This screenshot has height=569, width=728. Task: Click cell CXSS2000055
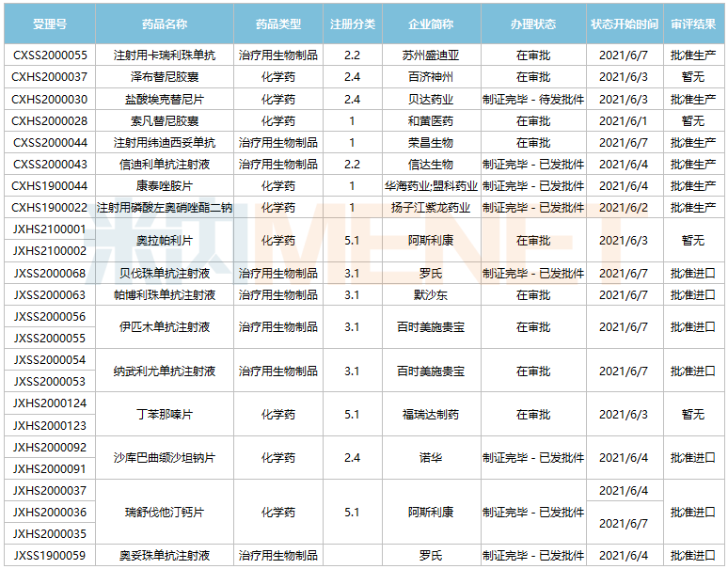pyautogui.click(x=50, y=55)
